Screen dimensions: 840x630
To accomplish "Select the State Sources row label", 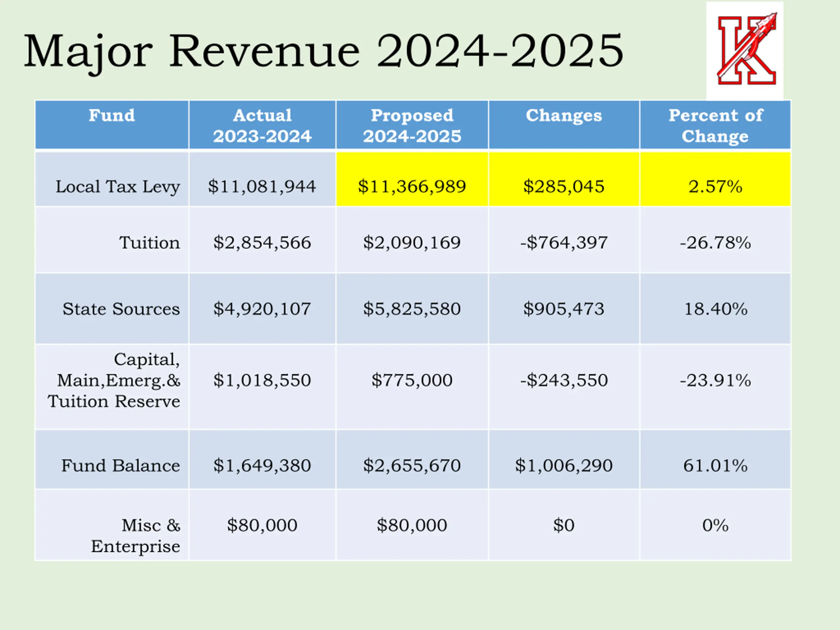I will (x=121, y=309).
